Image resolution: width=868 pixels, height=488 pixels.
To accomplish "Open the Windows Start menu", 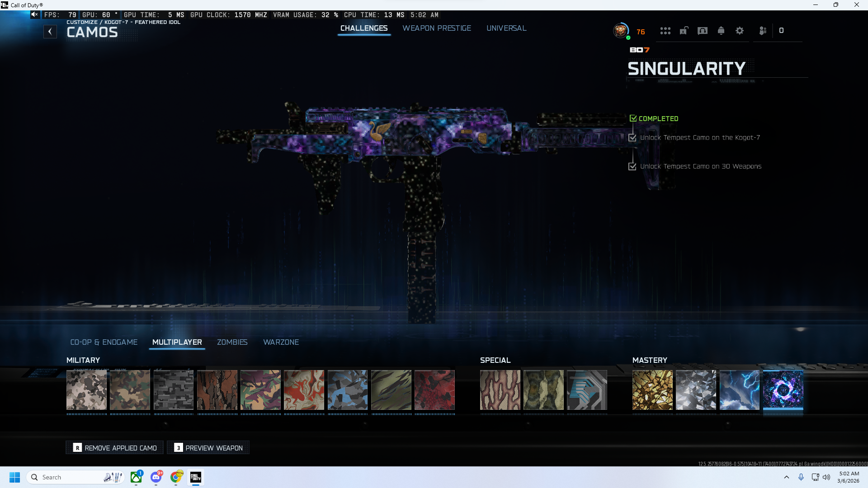I will coord(14,477).
